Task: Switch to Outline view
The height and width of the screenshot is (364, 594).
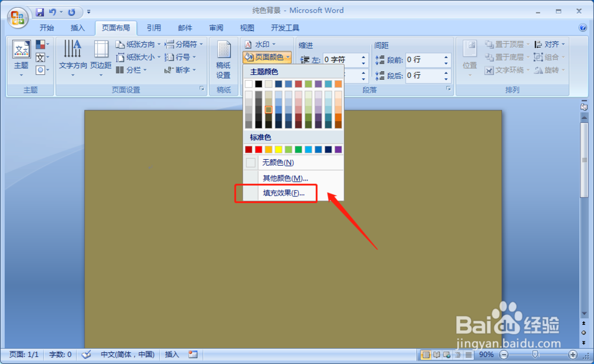Action: point(458,355)
